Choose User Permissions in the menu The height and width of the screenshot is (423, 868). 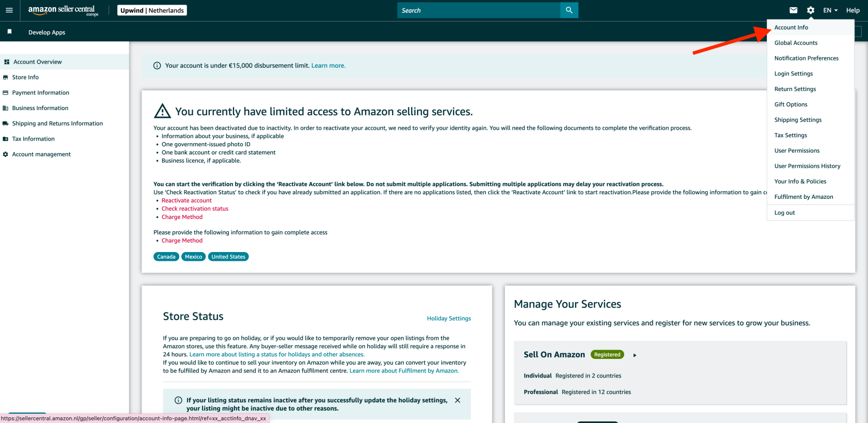pyautogui.click(x=797, y=151)
